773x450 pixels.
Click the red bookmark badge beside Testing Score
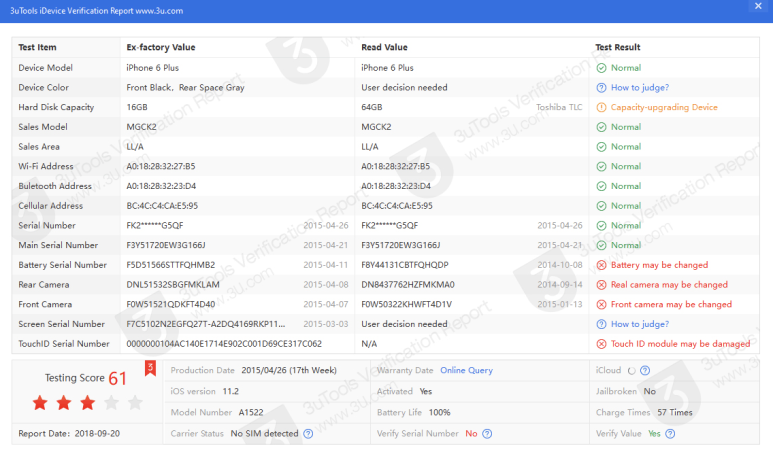(x=150, y=368)
